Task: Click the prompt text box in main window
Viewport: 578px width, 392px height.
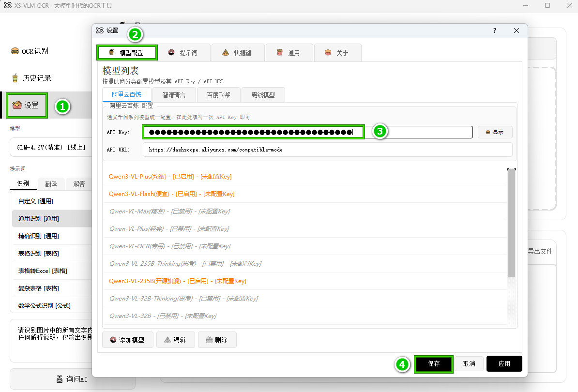Action: pos(51,341)
